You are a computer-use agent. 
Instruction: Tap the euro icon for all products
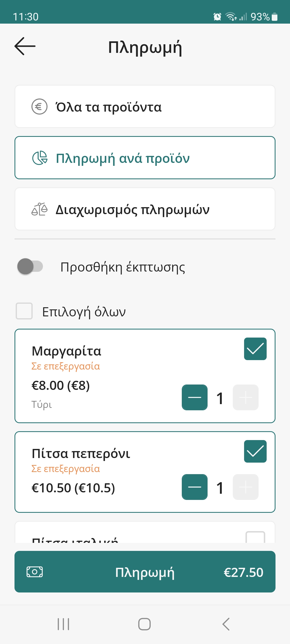click(39, 107)
